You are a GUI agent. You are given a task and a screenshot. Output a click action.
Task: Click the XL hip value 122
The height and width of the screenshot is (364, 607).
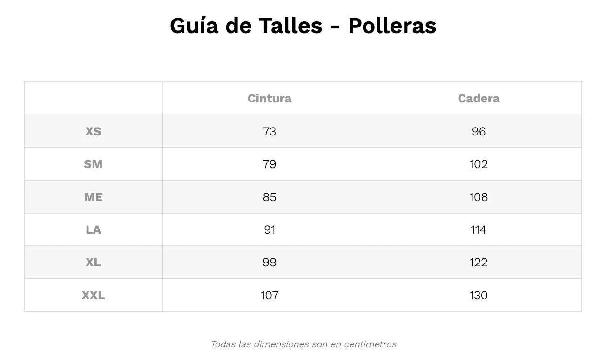click(479, 263)
